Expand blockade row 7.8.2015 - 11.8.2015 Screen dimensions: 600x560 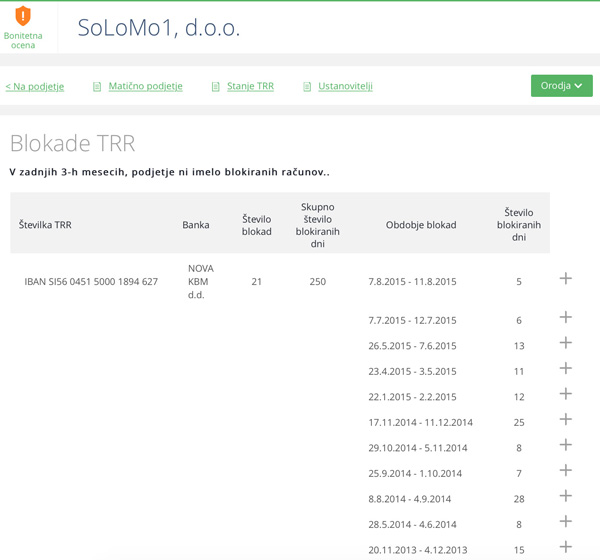coord(565,278)
